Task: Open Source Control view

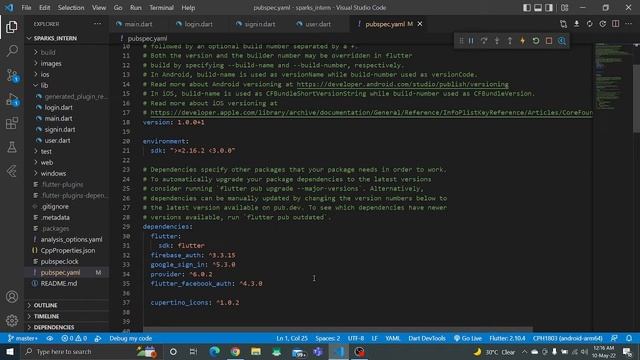Action: pyautogui.click(x=12, y=75)
